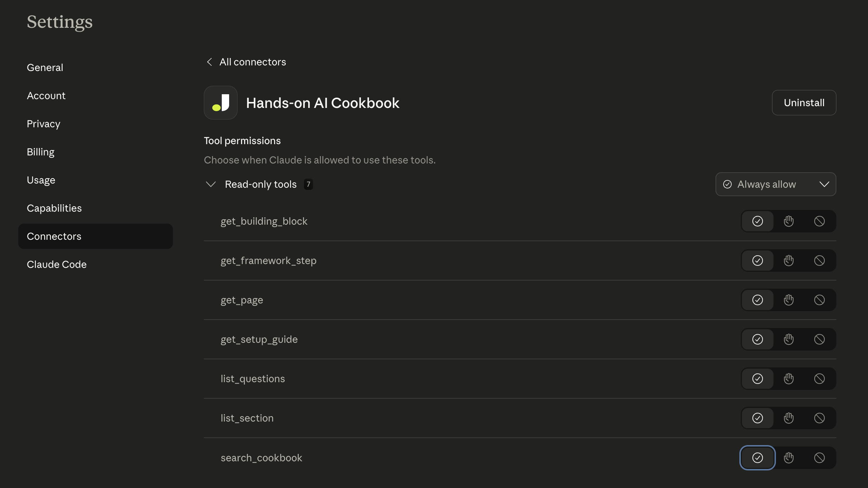Set list_questions to ask every time
The image size is (868, 488).
tap(788, 379)
